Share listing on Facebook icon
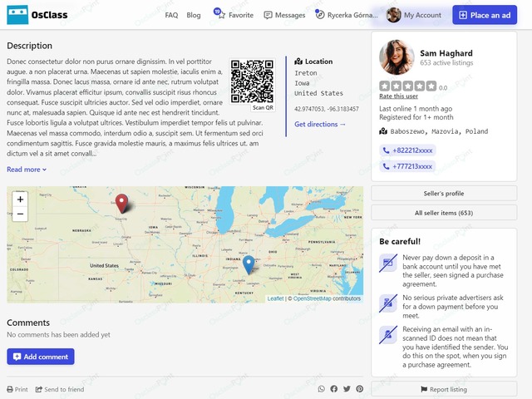Viewport: 532px width, 399px height. pos(334,389)
